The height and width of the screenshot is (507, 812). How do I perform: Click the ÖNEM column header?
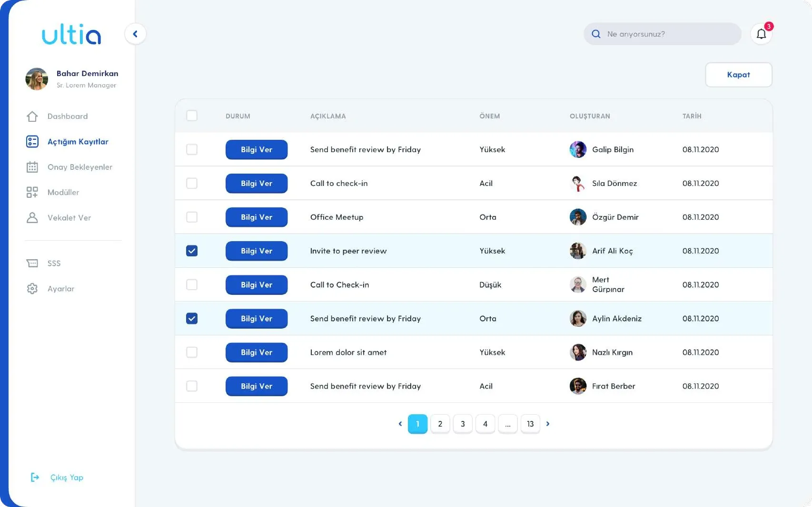click(490, 116)
